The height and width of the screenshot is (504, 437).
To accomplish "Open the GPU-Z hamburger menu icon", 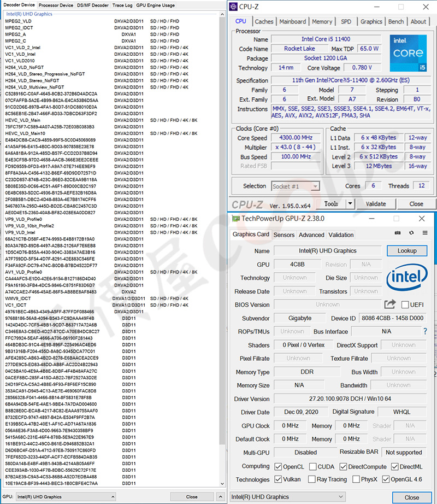I will pos(425,233).
